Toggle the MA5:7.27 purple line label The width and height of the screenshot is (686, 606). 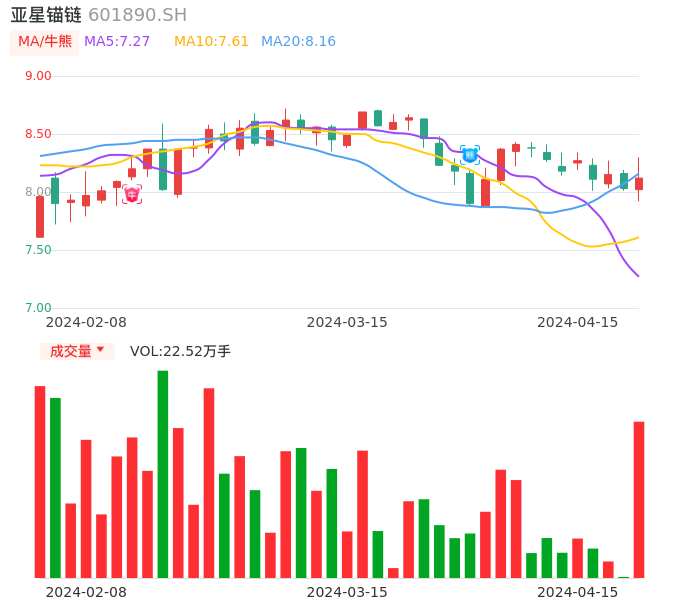click(x=117, y=42)
